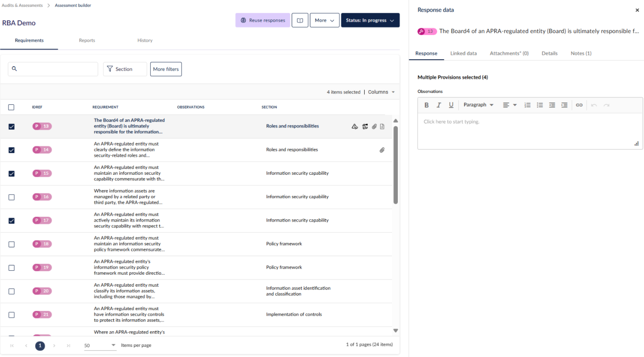Check the checkbox for requirement 21
This screenshot has height=357, width=644.
click(x=11, y=315)
